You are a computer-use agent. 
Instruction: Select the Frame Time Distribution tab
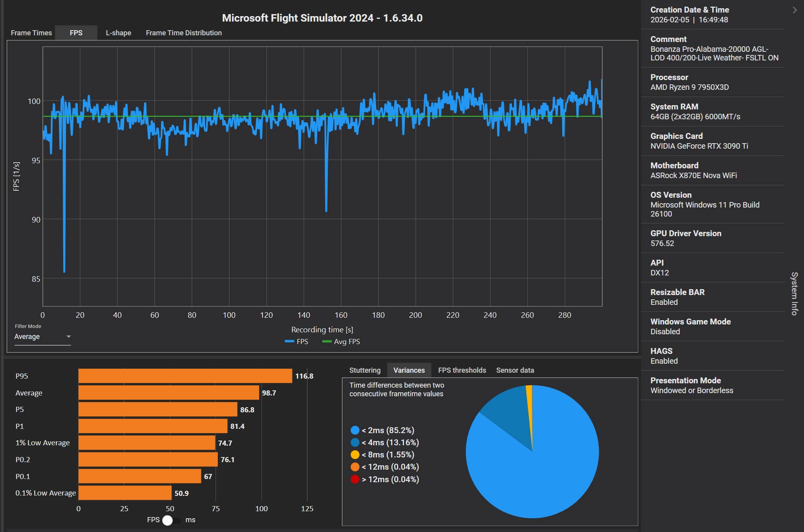pos(184,33)
